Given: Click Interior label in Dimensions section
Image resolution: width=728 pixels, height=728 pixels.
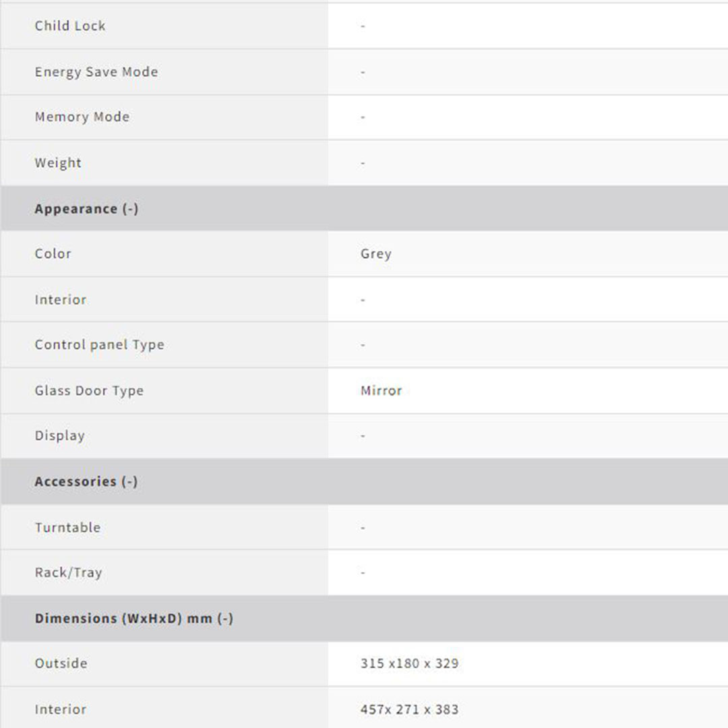Looking at the screenshot, I should pyautogui.click(x=61, y=710).
